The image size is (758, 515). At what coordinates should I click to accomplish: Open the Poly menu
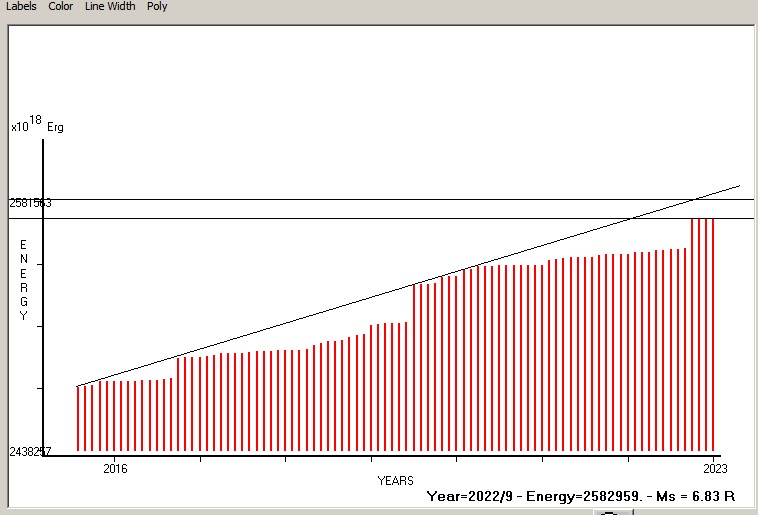coord(157,7)
